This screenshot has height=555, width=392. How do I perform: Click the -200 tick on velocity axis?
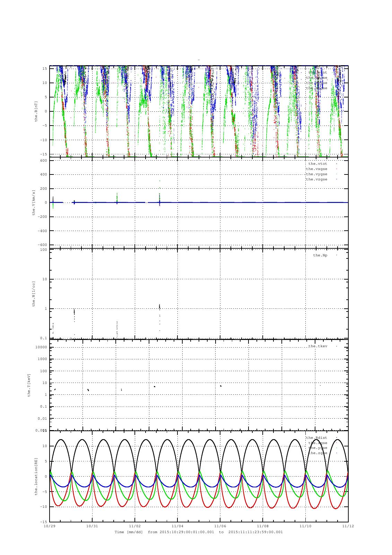42,217
